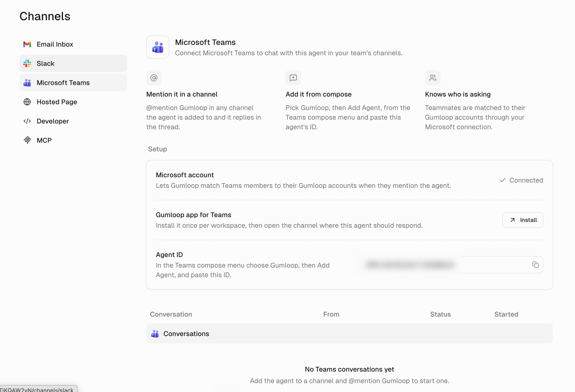The image size is (575, 392).
Task: Select the Slack channel item
Action: pos(73,64)
